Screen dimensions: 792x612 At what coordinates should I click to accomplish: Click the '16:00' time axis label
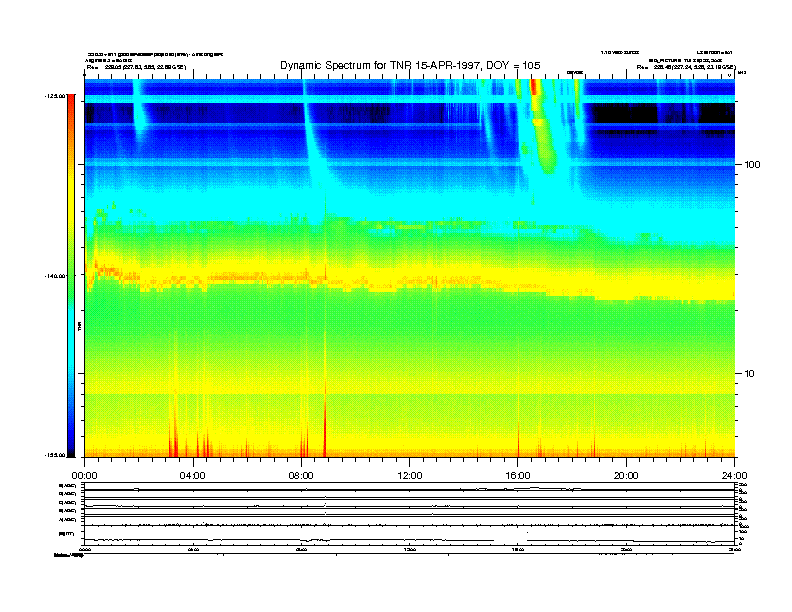(x=518, y=475)
